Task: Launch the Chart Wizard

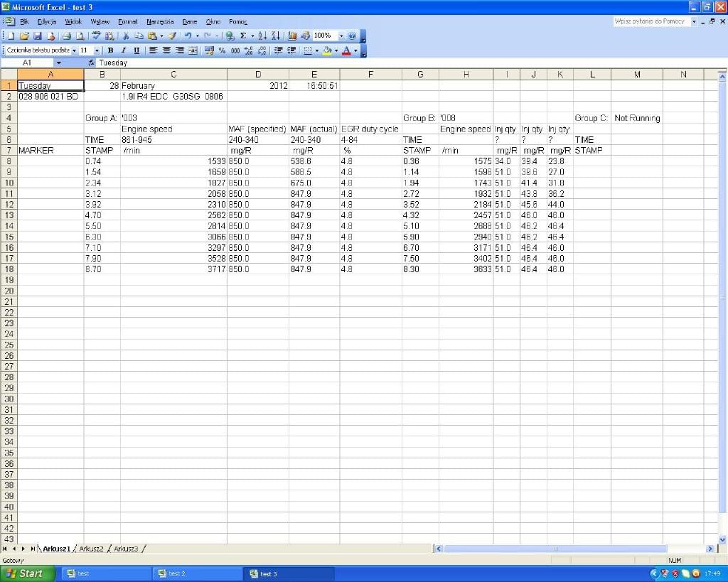Action: tap(292, 36)
